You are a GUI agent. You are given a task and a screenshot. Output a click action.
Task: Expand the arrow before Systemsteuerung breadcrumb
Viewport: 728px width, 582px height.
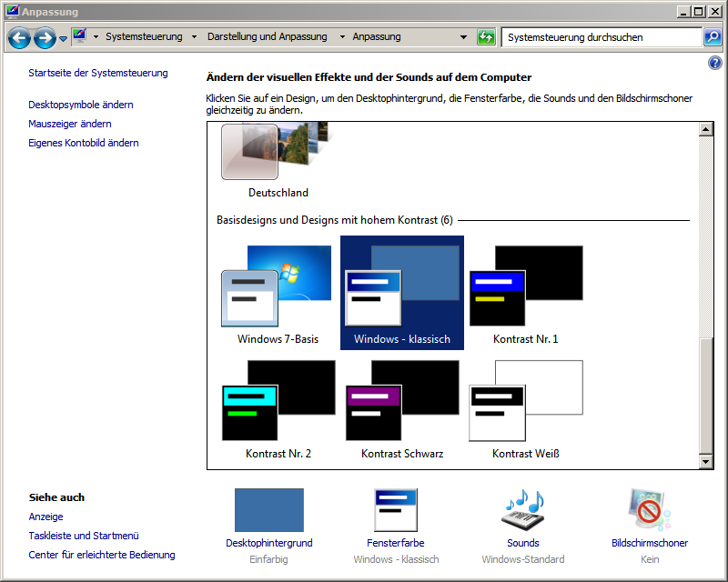click(x=96, y=36)
